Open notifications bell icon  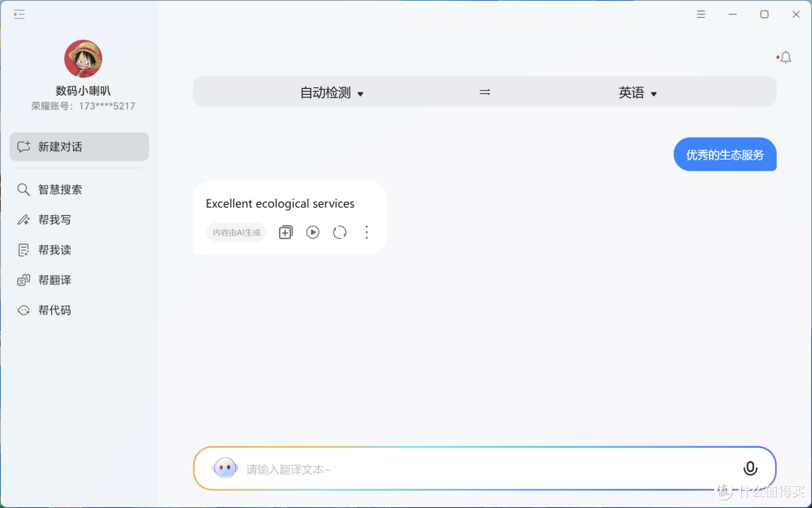coord(785,57)
